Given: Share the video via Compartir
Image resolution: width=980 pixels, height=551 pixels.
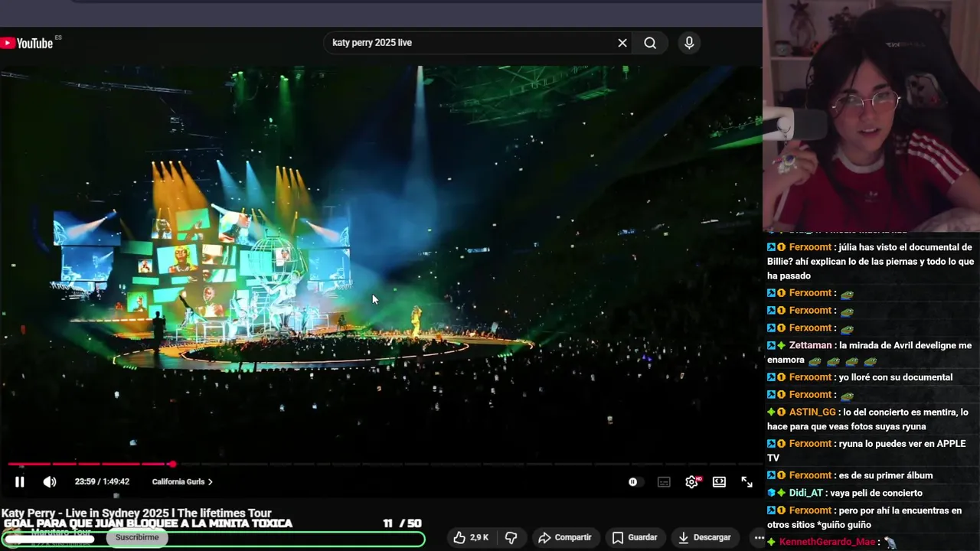Looking at the screenshot, I should (x=564, y=537).
